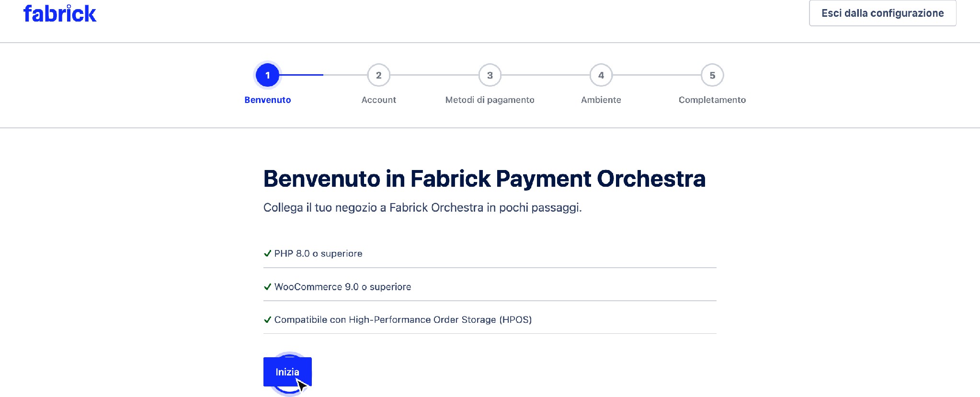Click the WooCommerce 9.0 requirement checkmark

268,287
